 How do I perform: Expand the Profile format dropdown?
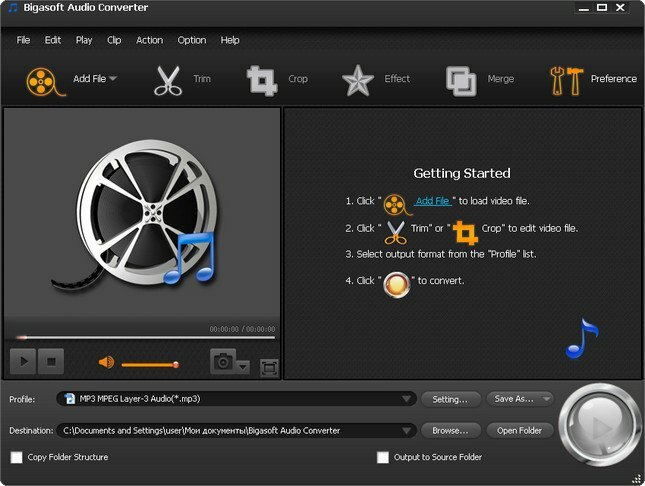point(406,399)
